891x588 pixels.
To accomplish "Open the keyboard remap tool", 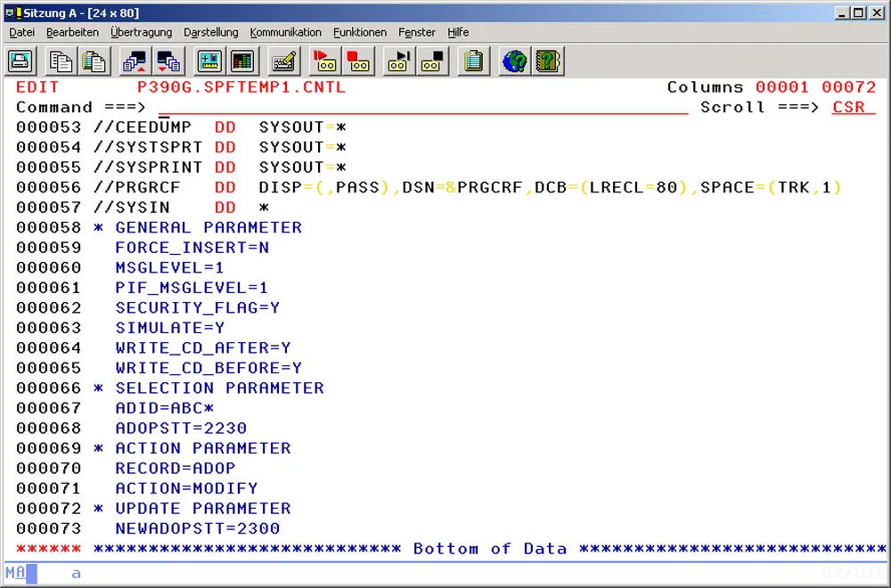I will point(285,61).
